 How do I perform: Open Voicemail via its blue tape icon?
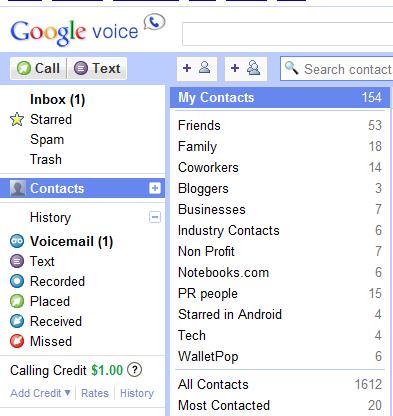pyautogui.click(x=17, y=241)
